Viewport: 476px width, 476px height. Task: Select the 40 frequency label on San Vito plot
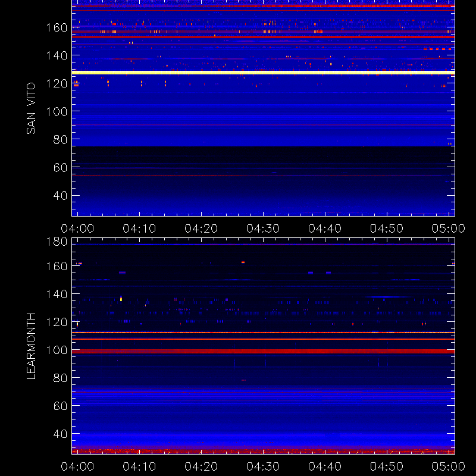coord(60,195)
